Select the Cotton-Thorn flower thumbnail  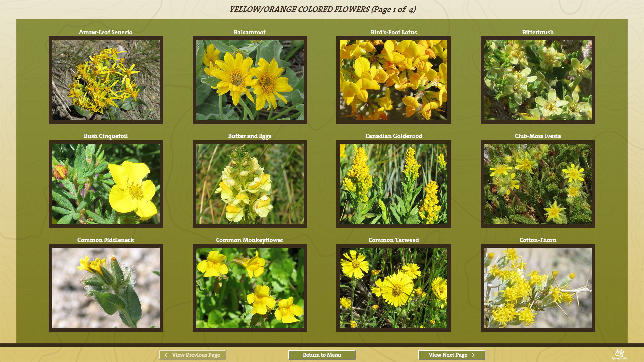pos(538,288)
